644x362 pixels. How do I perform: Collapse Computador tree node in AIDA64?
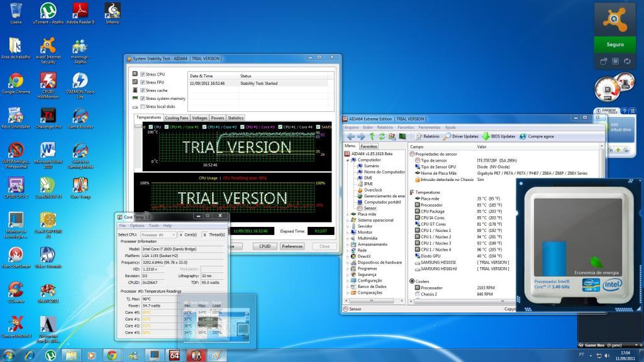[x=348, y=160]
